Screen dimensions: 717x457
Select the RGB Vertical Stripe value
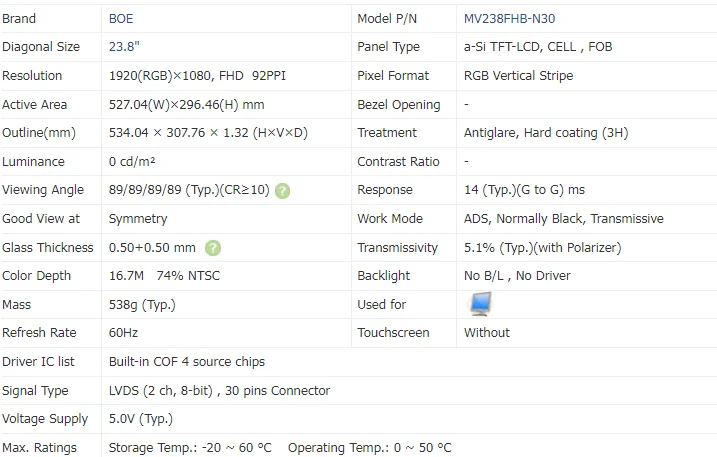(x=519, y=75)
